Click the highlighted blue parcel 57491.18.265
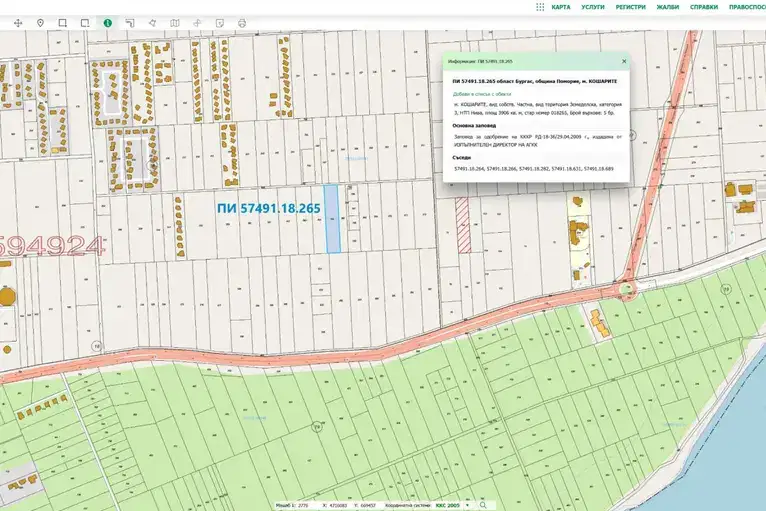Screen dimensions: 766x511 pyautogui.click(x=333, y=219)
